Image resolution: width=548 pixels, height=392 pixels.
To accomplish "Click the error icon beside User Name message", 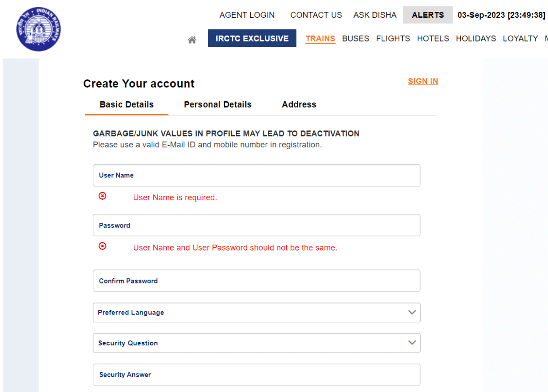I will [x=102, y=196].
